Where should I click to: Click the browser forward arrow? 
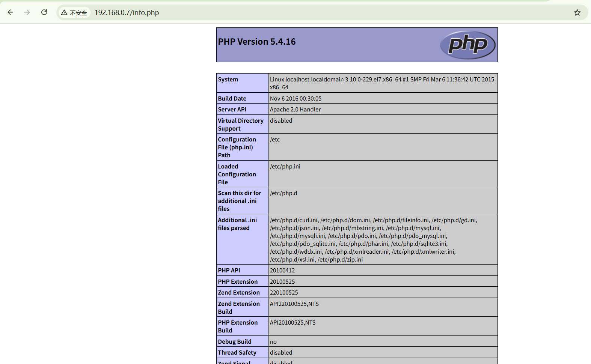[27, 12]
